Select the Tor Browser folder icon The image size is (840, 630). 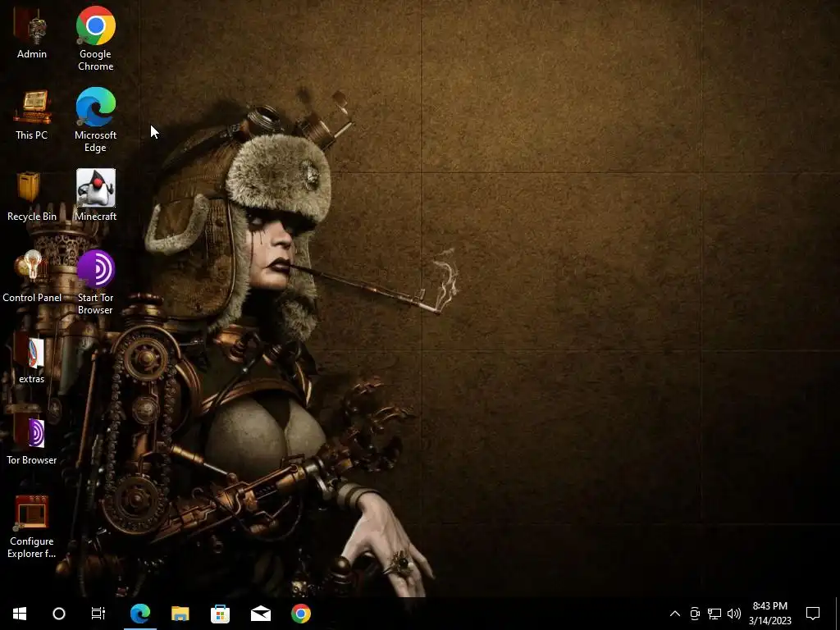pos(32,440)
